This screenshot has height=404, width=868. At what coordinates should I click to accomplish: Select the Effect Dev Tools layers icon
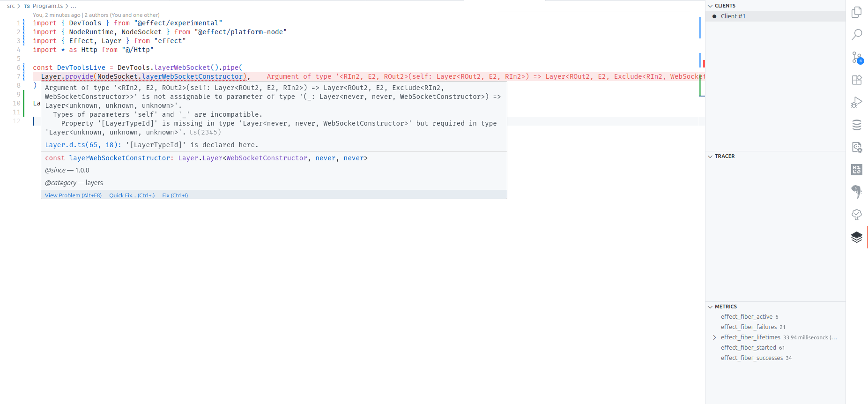[x=857, y=237]
